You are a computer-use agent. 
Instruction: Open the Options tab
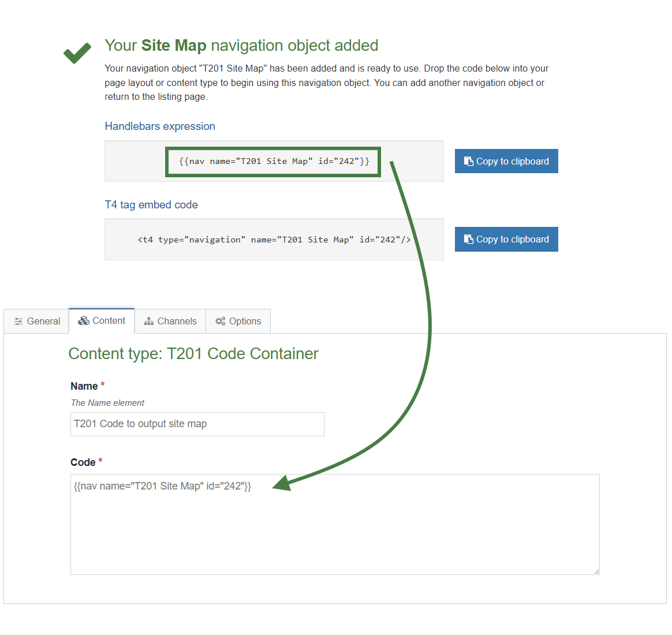click(238, 321)
